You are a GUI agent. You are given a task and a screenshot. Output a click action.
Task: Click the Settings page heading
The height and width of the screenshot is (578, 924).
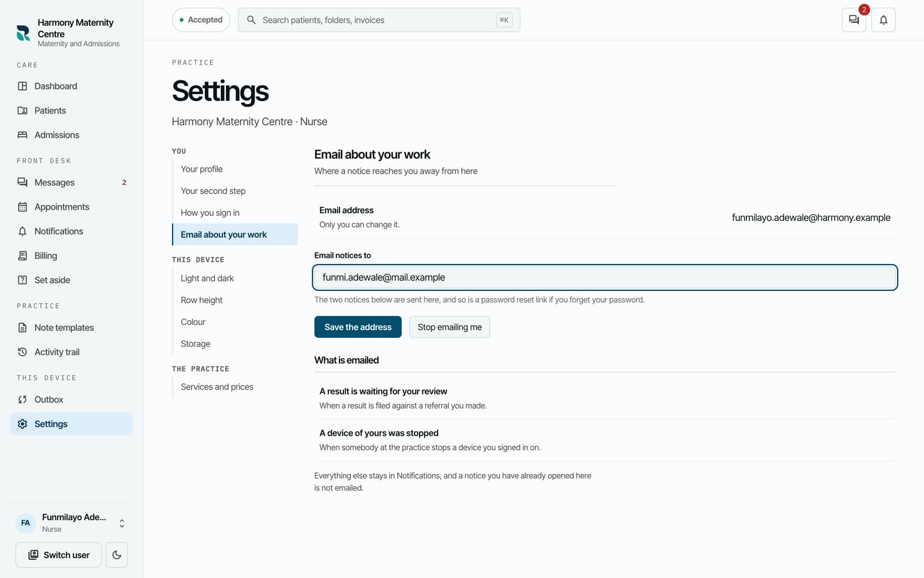point(220,91)
